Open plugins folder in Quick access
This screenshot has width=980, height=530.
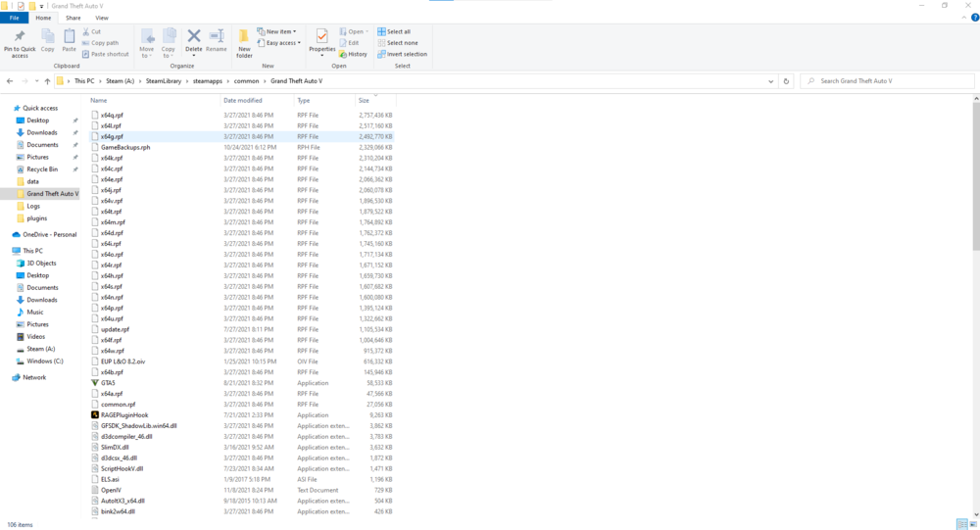pyautogui.click(x=36, y=218)
